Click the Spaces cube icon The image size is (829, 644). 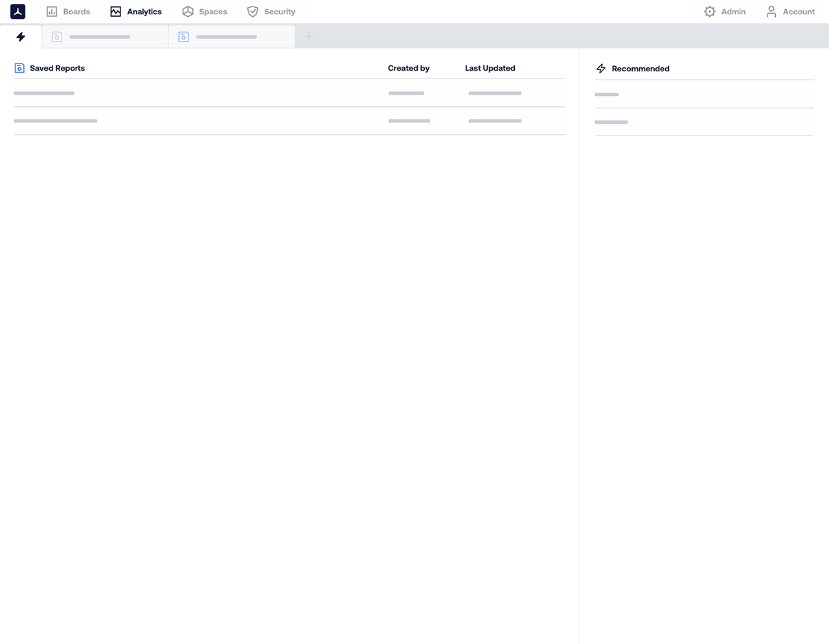188,12
